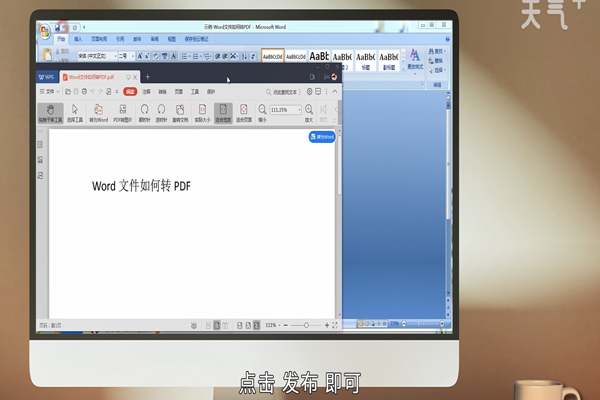
Task: Click the WPS user avatar icon
Action: point(334,77)
